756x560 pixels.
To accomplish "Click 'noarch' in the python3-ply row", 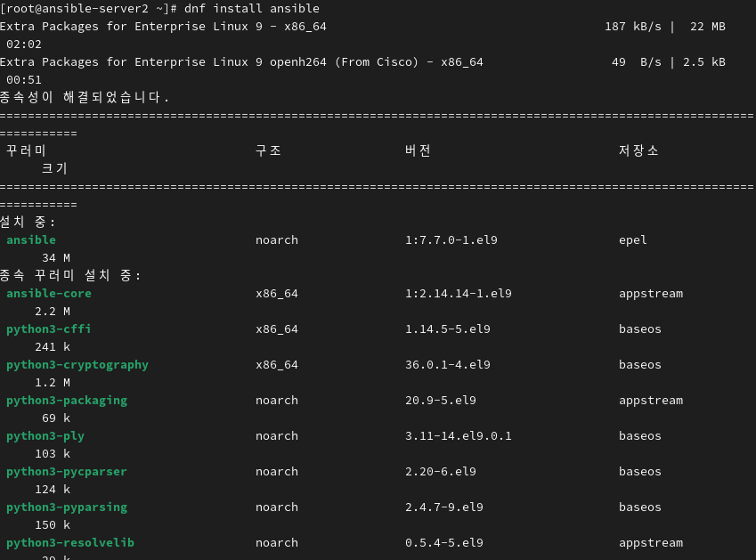I will coord(277,436).
